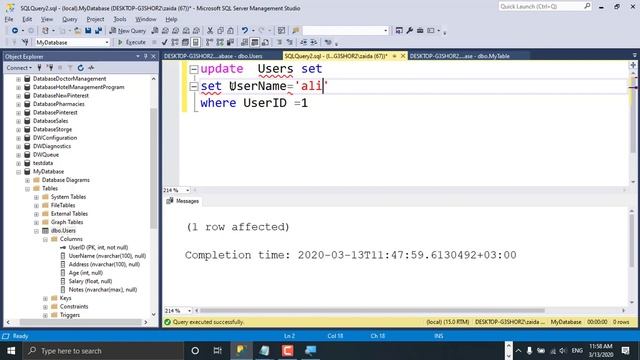Click the Save file icon
This screenshot has width=640, height=360.
pos(88,31)
